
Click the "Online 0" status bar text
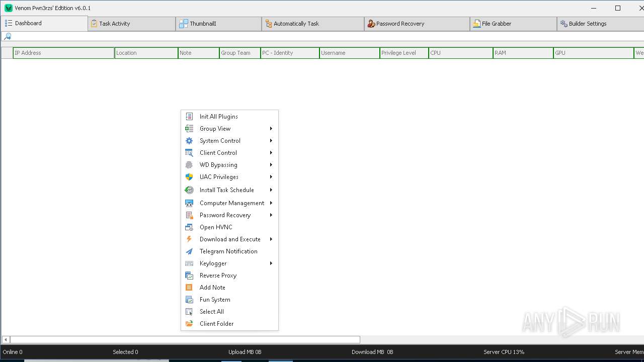(13, 352)
